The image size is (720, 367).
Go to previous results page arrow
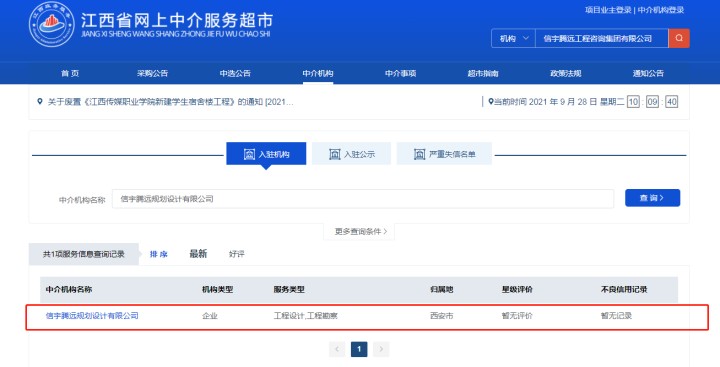point(337,349)
